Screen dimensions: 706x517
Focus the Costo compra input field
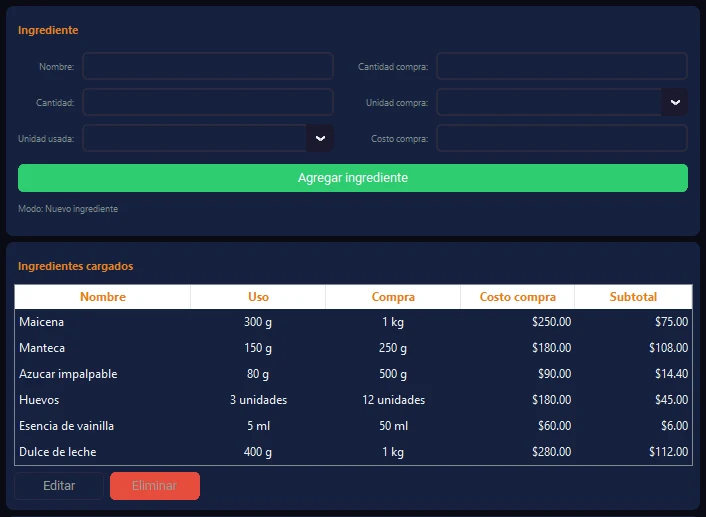tap(562, 138)
